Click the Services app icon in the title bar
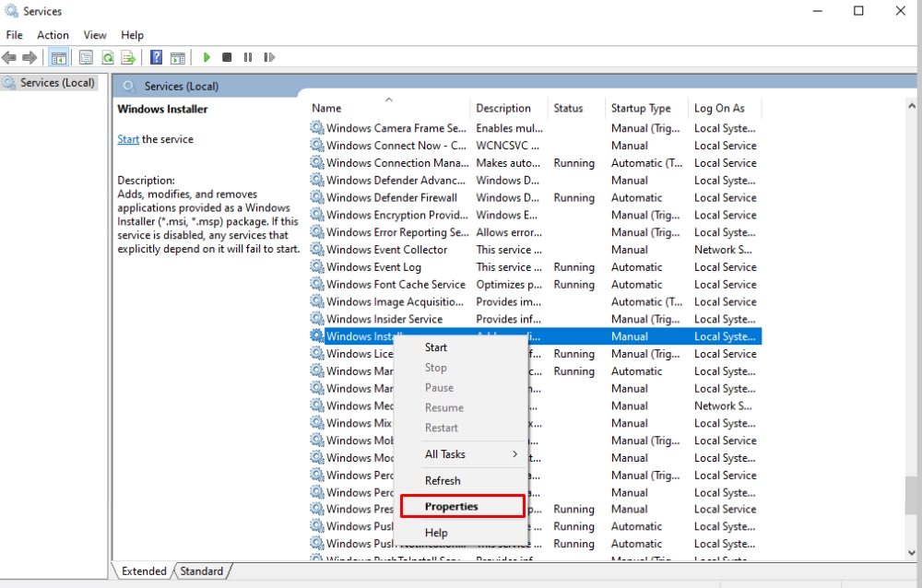922x588 pixels. pos(11,10)
